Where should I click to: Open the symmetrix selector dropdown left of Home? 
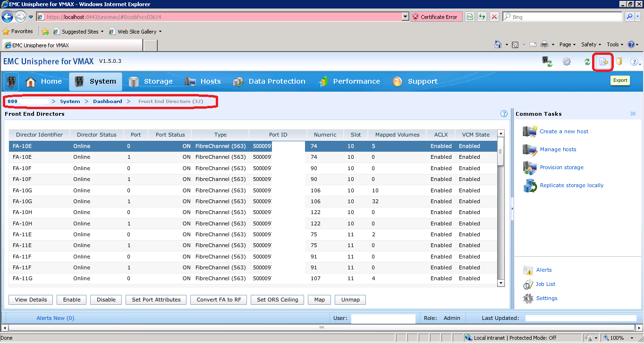[x=11, y=82]
